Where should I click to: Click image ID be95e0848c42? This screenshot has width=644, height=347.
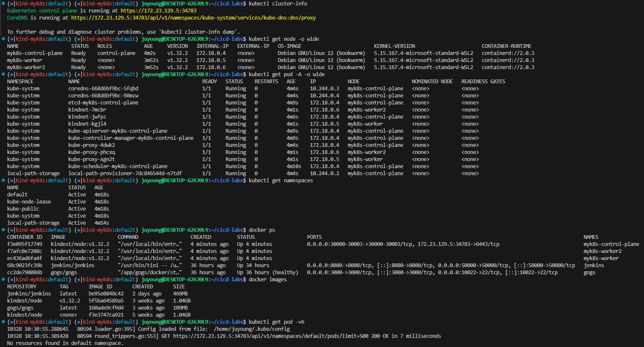pos(106,294)
